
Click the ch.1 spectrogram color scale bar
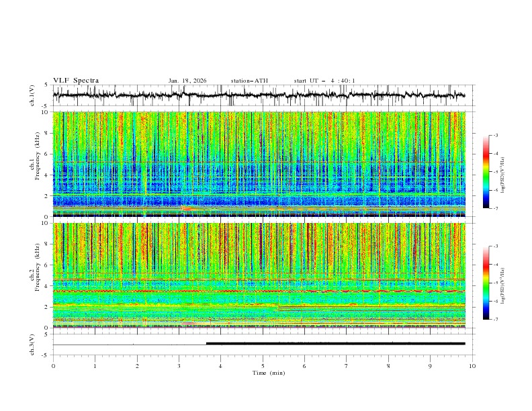486,171
